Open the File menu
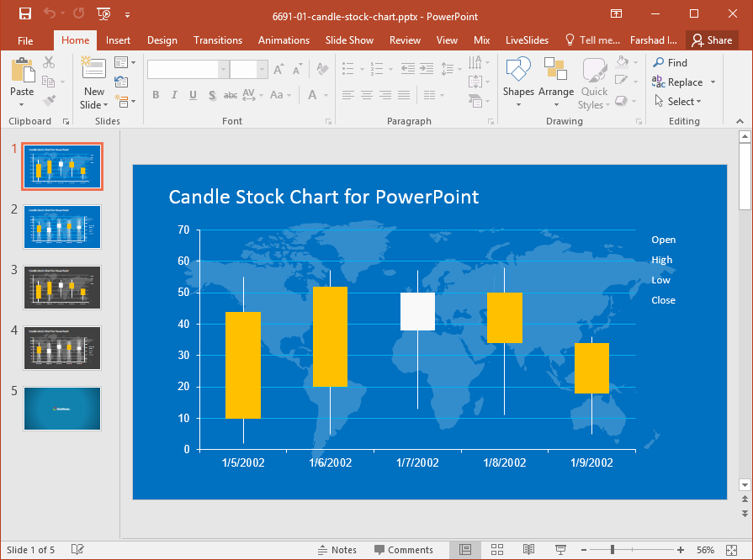 25,40
